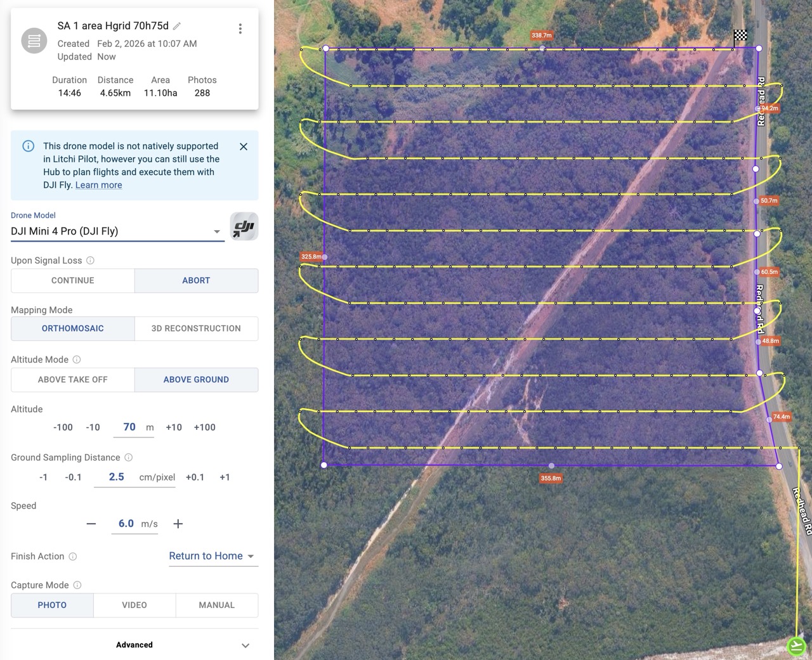812x660 pixels.
Task: Open the Learn more link
Action: point(98,185)
